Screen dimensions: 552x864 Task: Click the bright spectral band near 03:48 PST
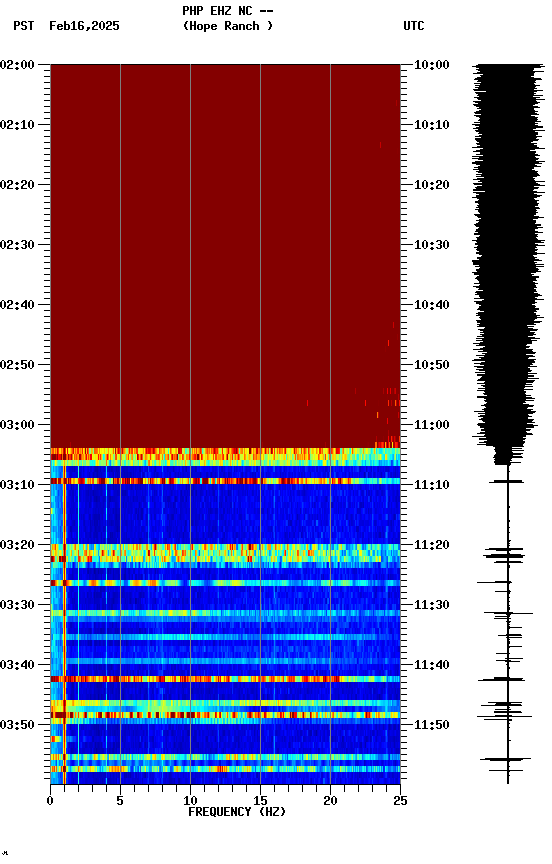pos(225,715)
